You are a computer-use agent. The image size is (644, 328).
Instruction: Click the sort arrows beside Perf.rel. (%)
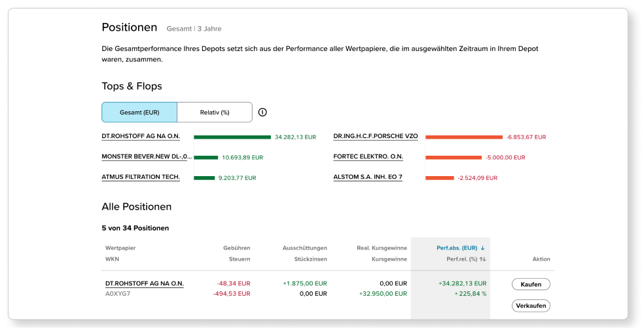[x=482, y=259]
